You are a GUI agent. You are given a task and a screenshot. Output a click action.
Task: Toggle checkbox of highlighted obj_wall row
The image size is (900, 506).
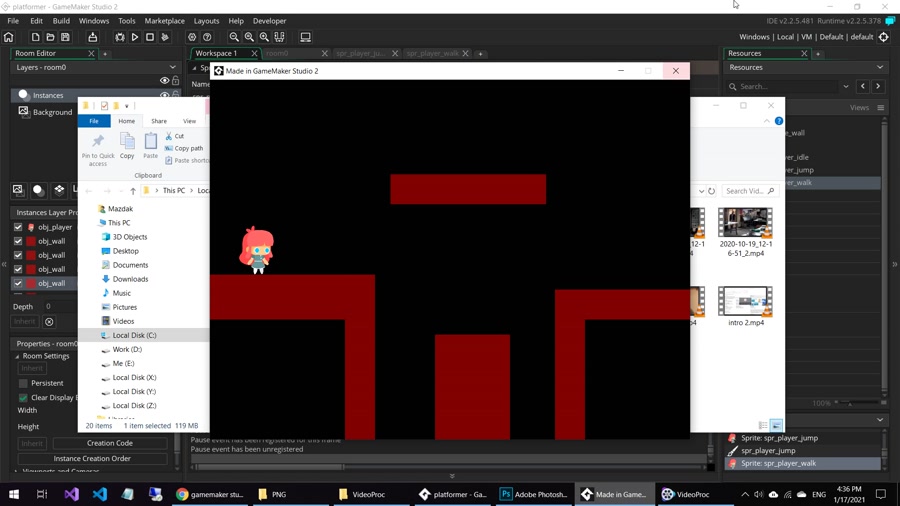[x=18, y=283]
